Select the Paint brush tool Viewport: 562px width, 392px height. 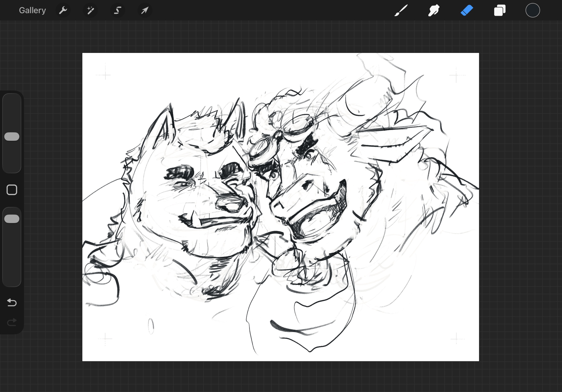coord(401,10)
